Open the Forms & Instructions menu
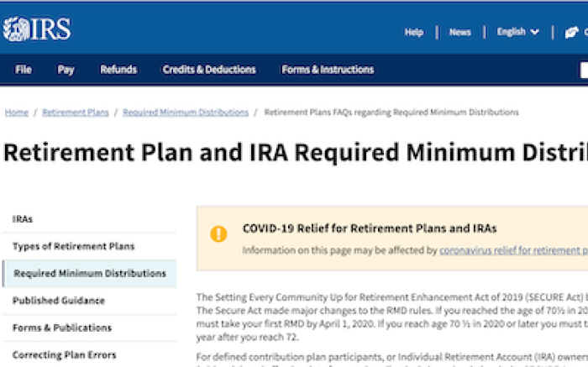Screen dimensions: 588x367 (x=328, y=70)
